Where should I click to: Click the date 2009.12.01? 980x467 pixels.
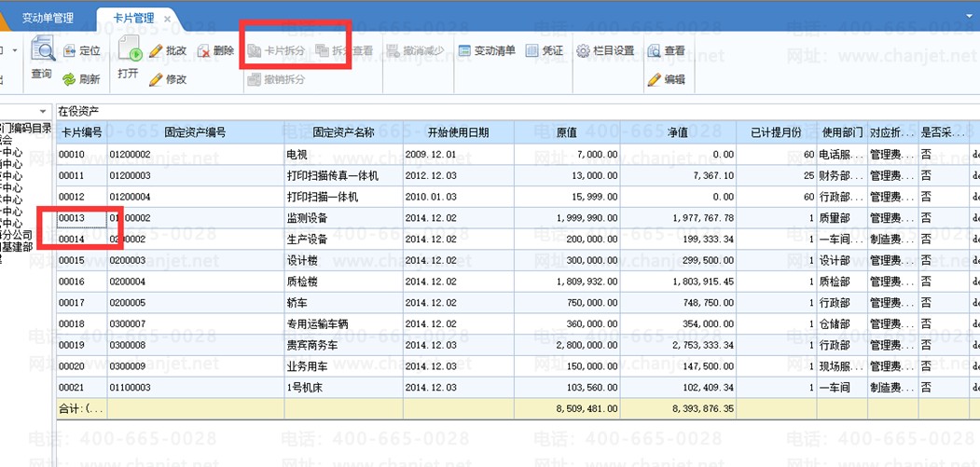click(431, 155)
